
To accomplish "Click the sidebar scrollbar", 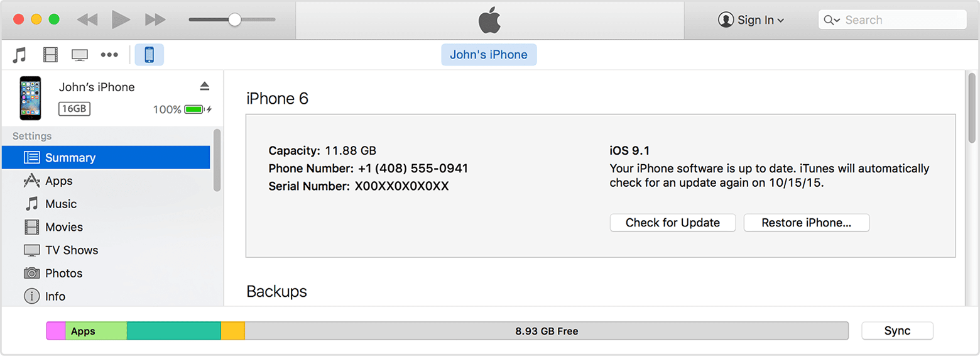I will [x=217, y=160].
